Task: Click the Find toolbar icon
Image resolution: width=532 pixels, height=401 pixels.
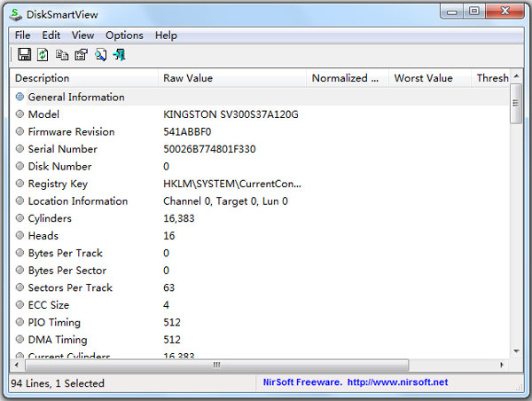Action: (101, 55)
